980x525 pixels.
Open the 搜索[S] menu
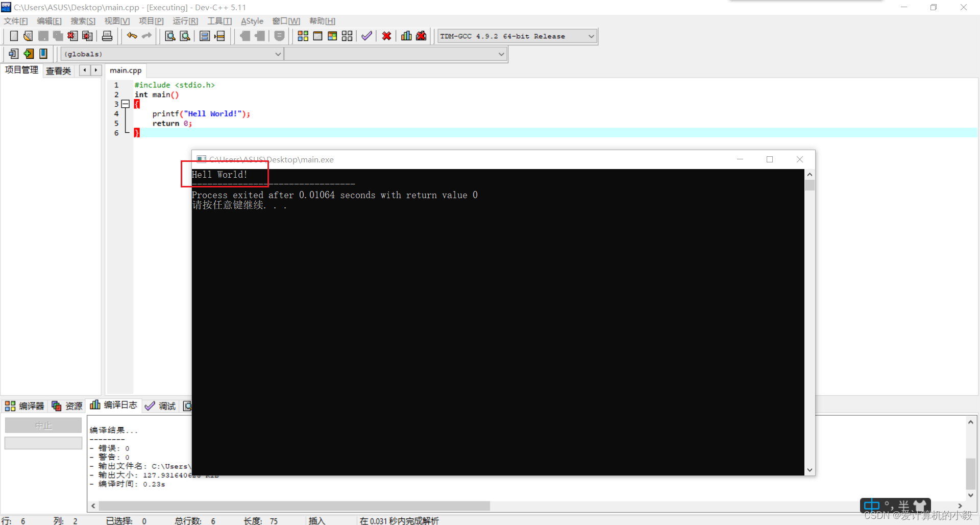point(83,21)
